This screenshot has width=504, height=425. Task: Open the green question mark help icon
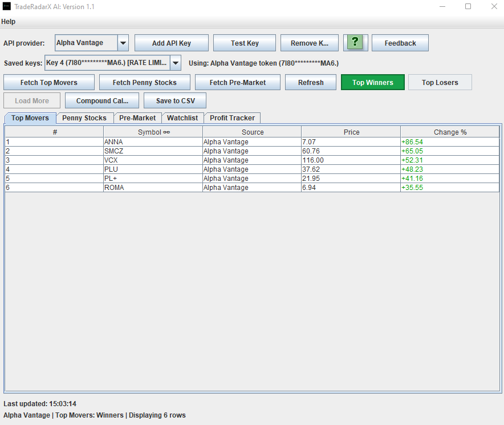point(354,43)
